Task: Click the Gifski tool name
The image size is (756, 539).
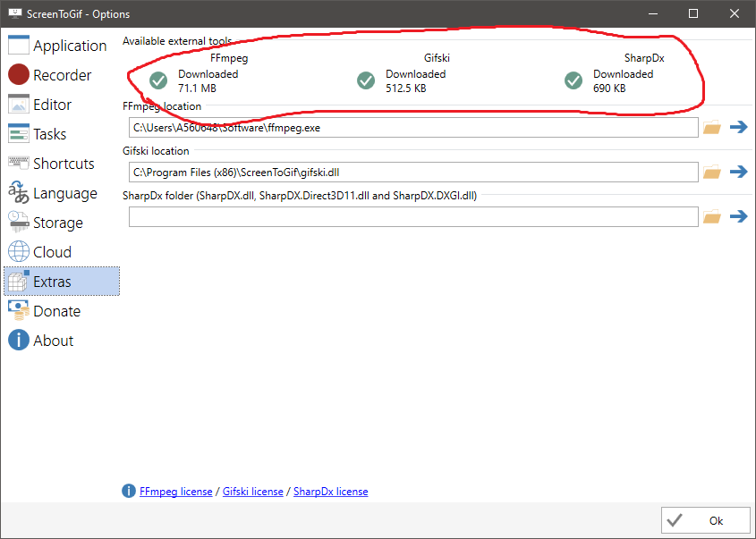Action: point(437,58)
